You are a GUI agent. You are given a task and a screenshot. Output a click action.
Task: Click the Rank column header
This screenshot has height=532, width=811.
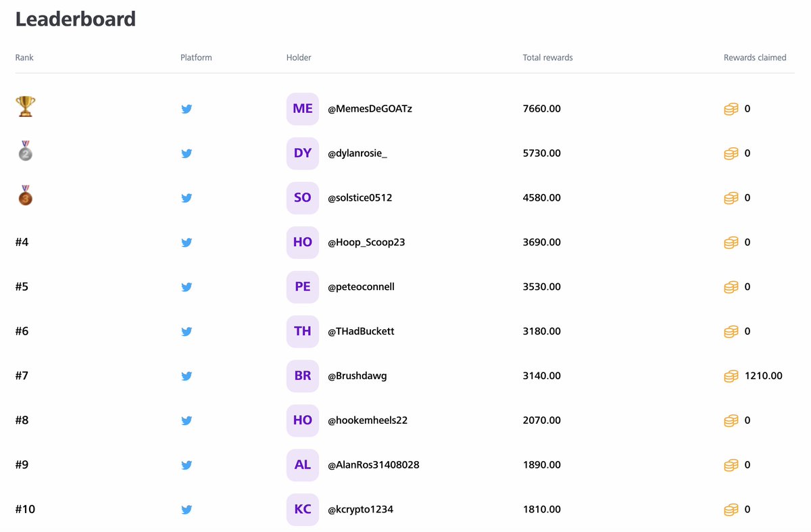[24, 57]
